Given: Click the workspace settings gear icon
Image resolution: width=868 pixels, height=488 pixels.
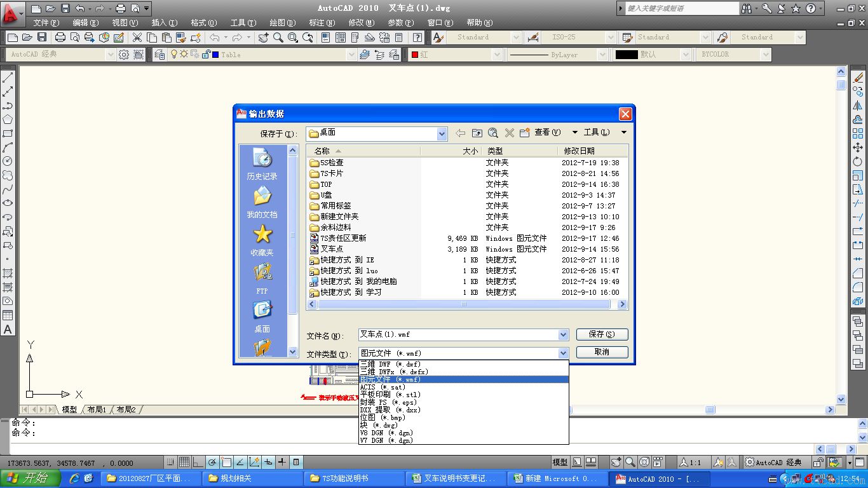Looking at the screenshot, I should (124, 55).
